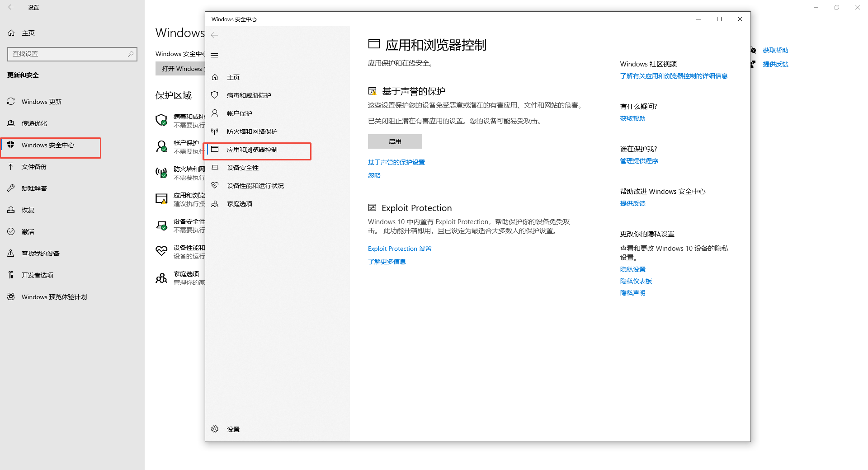The height and width of the screenshot is (470, 868).
Task: Click the search magnifier in Settings search box
Action: click(x=131, y=54)
